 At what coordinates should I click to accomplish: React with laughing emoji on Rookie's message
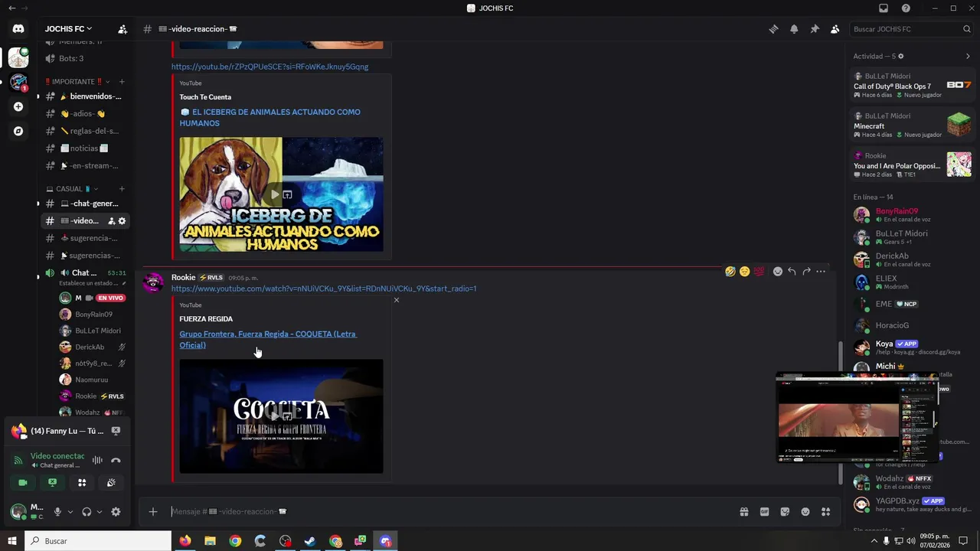[730, 272]
